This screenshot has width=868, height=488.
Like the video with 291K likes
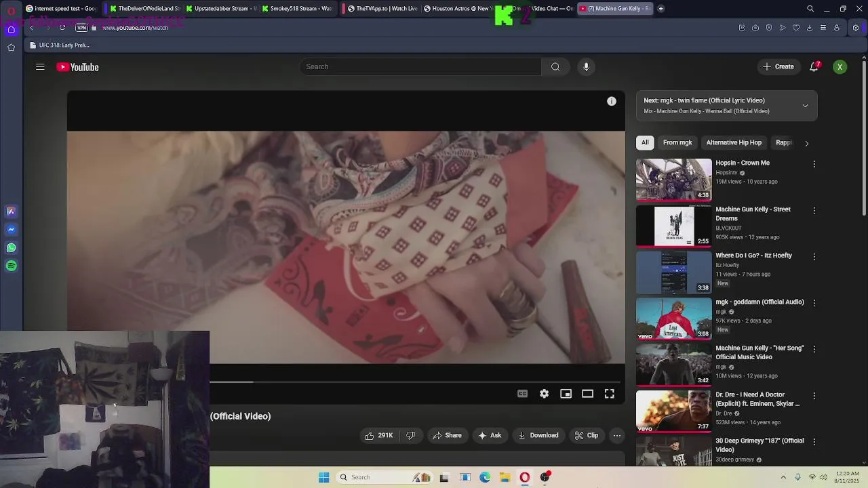pos(379,436)
